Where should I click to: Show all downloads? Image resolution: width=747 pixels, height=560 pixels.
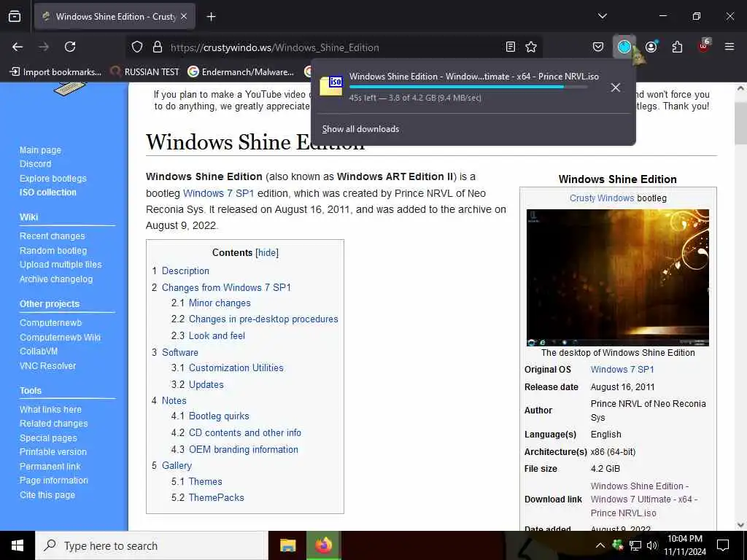click(360, 129)
